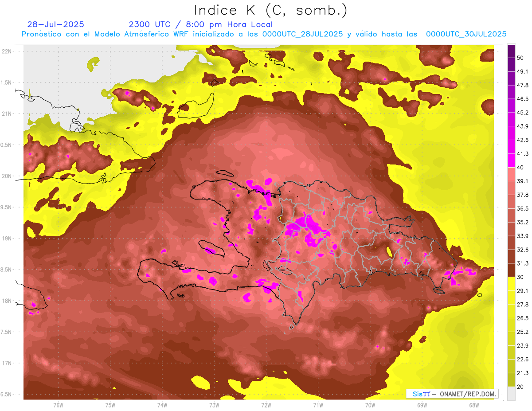Select the latitude axis label "18N"

(x=7, y=301)
